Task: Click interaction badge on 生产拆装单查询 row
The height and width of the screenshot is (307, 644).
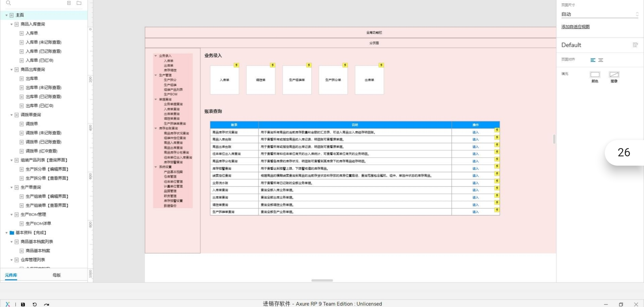Action: [497, 210]
